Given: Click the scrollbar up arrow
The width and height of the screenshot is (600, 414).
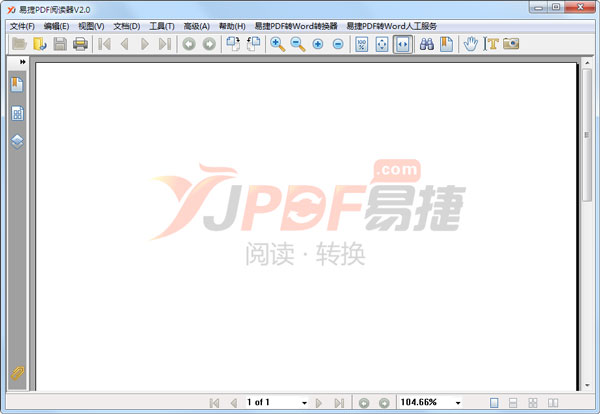Looking at the screenshot, I should (x=587, y=62).
